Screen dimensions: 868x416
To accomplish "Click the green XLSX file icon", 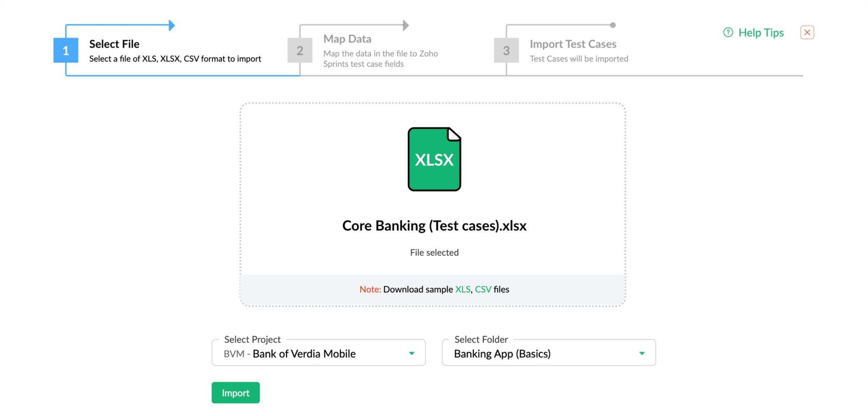I will click(x=434, y=159).
